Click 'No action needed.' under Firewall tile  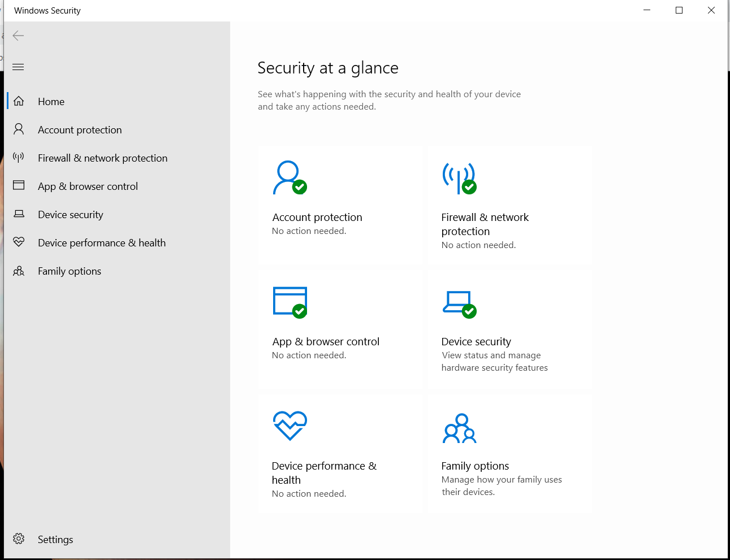pyautogui.click(x=478, y=245)
